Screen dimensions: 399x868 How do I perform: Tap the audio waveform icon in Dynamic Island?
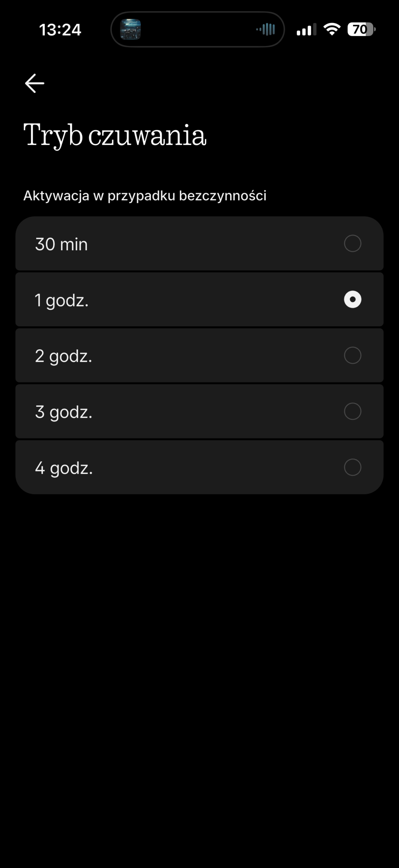pyautogui.click(x=266, y=29)
